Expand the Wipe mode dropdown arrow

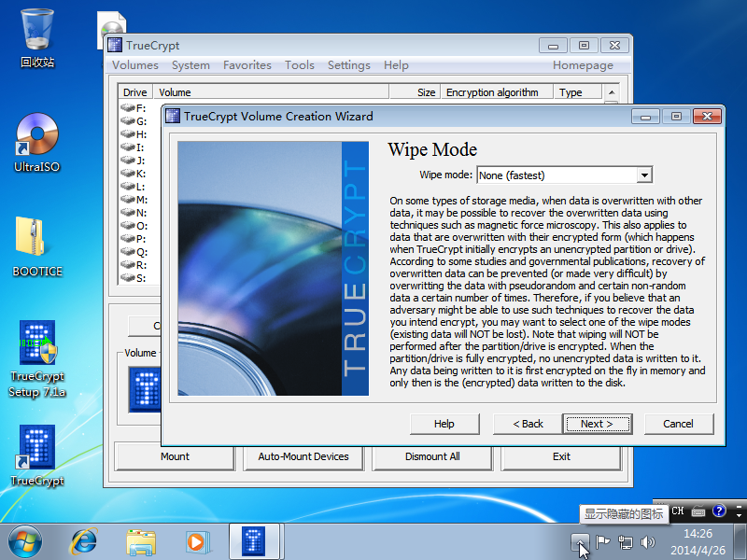[x=644, y=175]
